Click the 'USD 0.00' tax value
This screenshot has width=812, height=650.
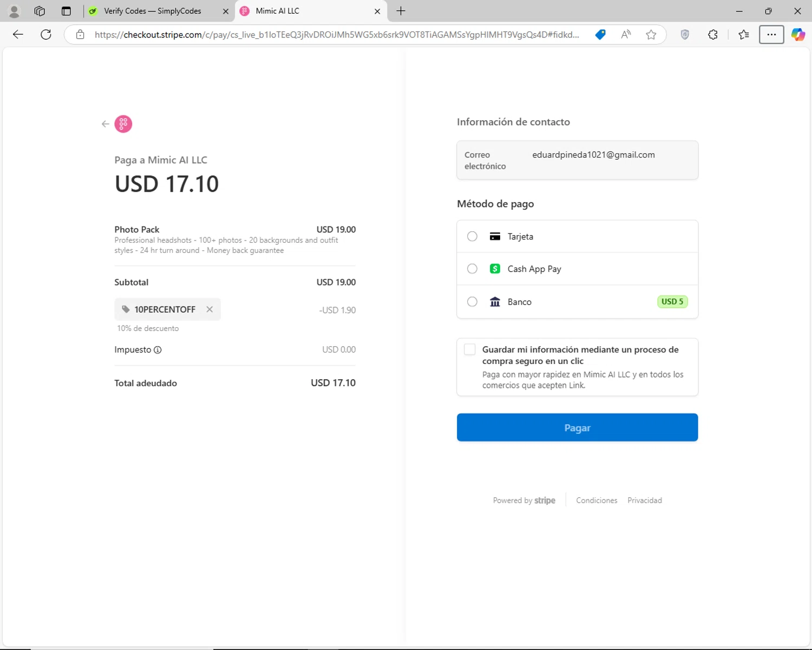pyautogui.click(x=339, y=350)
